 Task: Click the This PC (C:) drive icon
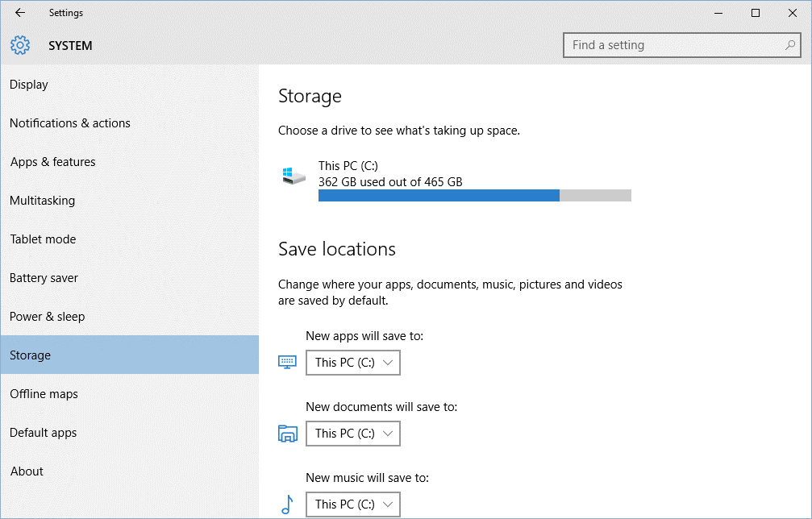point(294,175)
